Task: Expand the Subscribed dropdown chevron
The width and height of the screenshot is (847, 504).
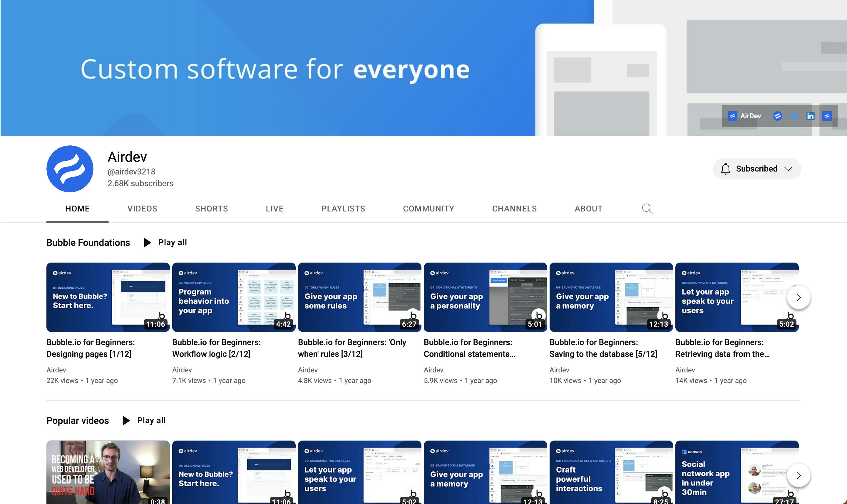Action: tap(788, 169)
